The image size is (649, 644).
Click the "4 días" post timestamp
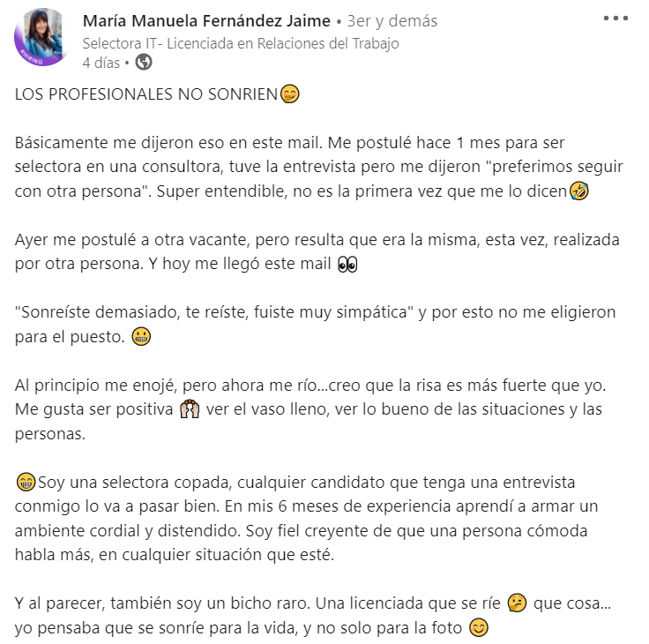(x=101, y=62)
